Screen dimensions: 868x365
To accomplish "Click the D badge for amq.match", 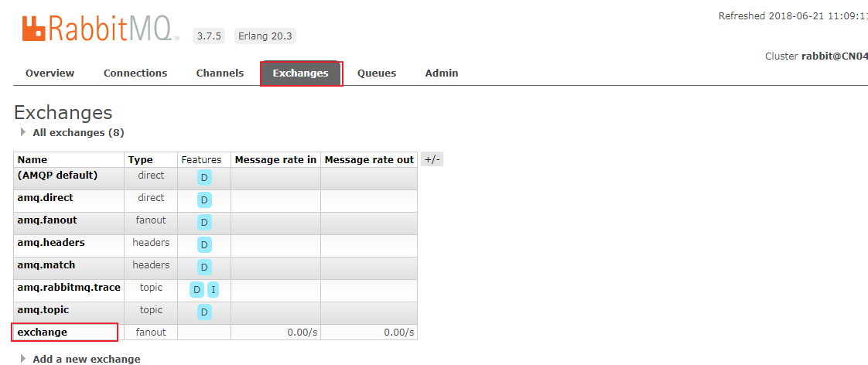I will coord(204,268).
